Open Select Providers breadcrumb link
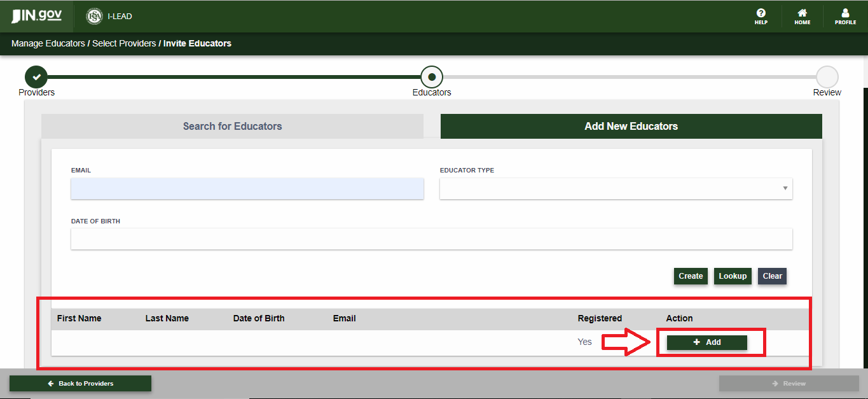The width and height of the screenshot is (868, 399). pyautogui.click(x=124, y=44)
